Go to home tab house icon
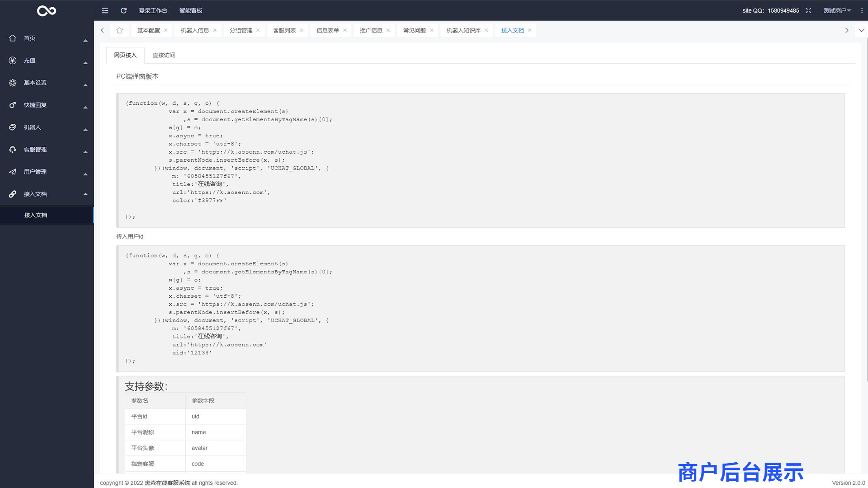Screen dimensions: 868x488 (119, 30)
